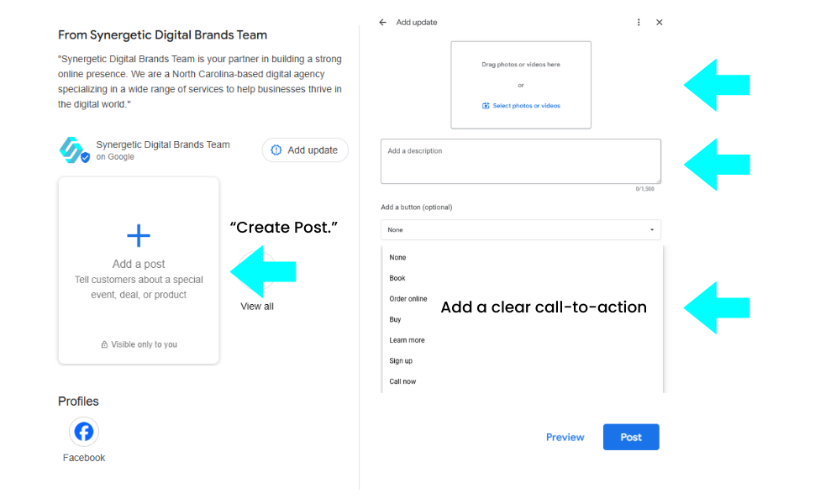
Task: Click the Synergetic Digital Brands Team logo
Action: (73, 150)
